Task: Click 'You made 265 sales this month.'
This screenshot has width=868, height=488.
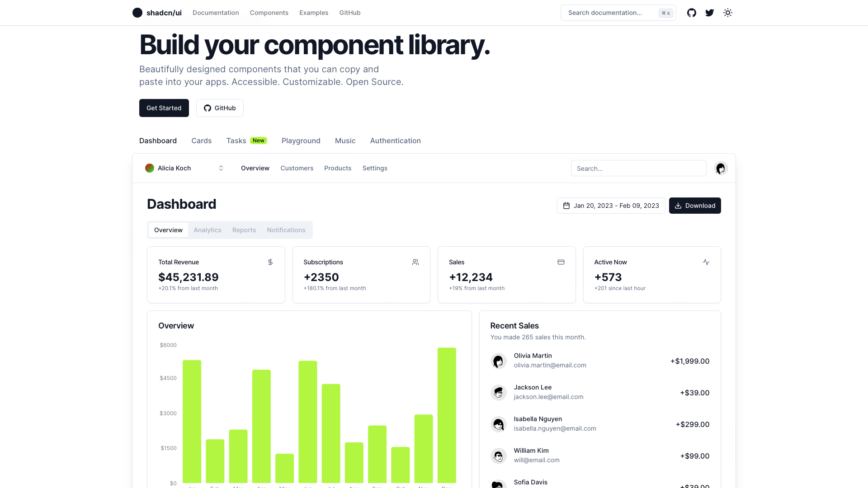Action: coord(538,337)
